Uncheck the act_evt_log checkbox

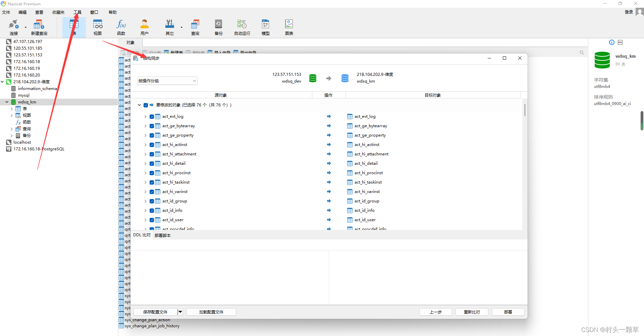pos(152,116)
